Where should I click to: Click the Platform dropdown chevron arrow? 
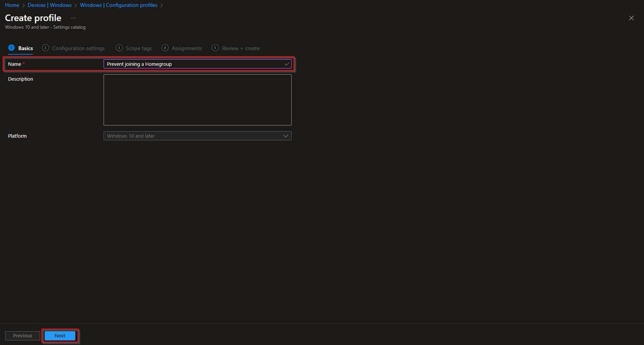286,136
